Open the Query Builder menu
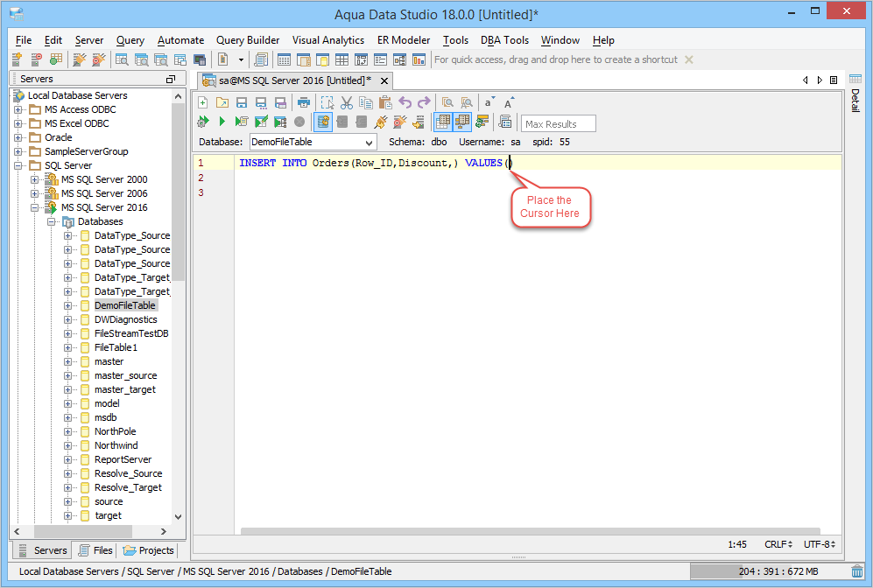873x588 pixels. click(248, 40)
